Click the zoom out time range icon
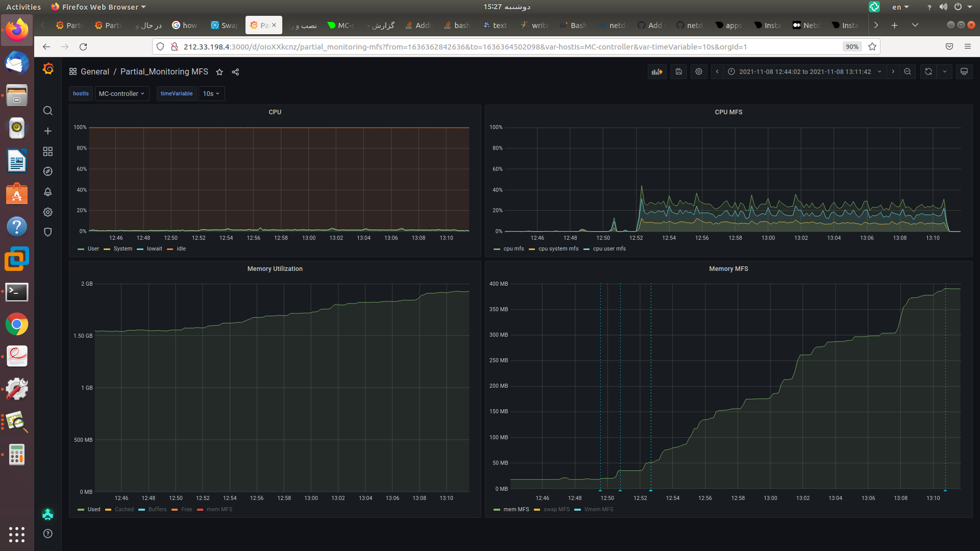Screen dimensions: 980x551 [x=908, y=72]
